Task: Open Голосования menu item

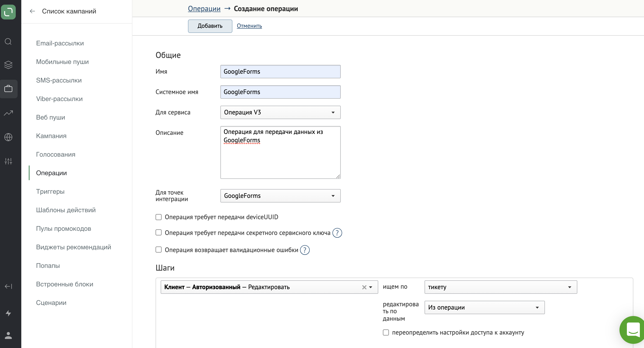Action: pos(56,154)
